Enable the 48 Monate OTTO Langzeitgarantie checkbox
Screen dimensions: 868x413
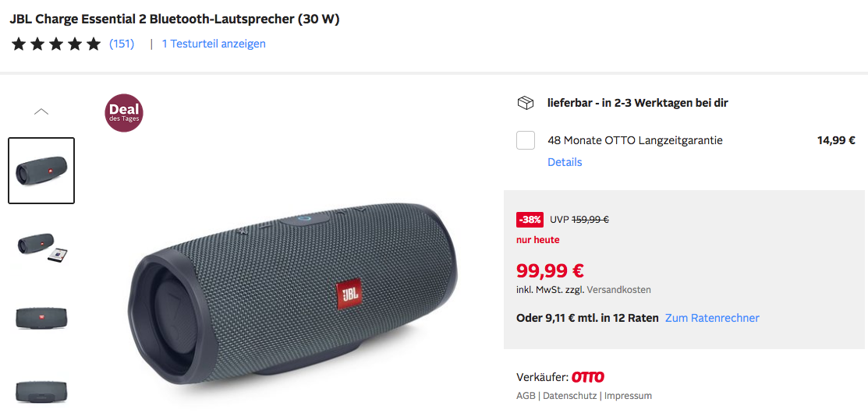click(x=526, y=140)
